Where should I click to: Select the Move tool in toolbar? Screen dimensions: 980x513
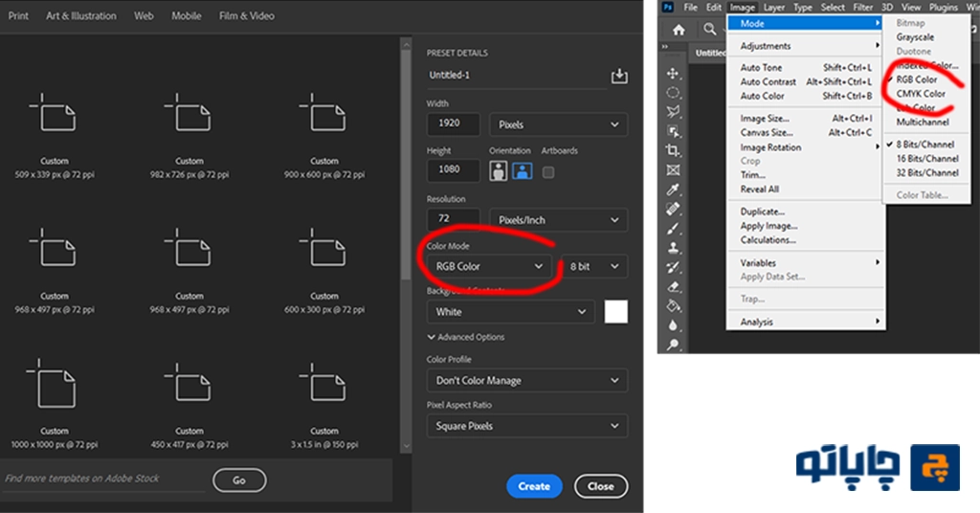click(x=674, y=73)
